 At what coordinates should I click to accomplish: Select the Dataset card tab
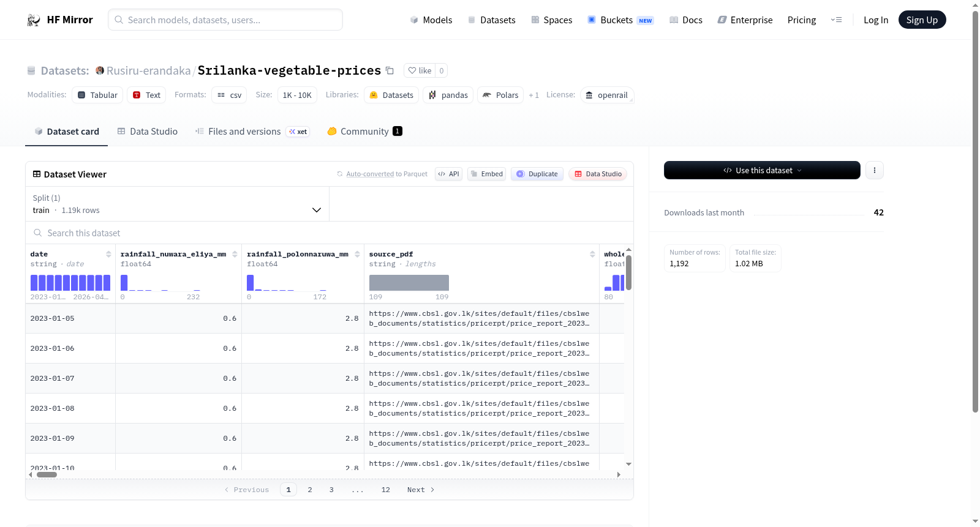pos(66,132)
